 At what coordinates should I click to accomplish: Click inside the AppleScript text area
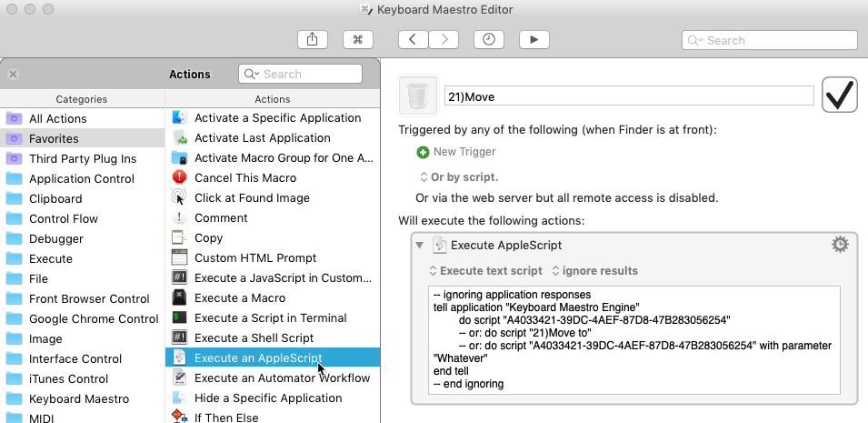(634, 340)
